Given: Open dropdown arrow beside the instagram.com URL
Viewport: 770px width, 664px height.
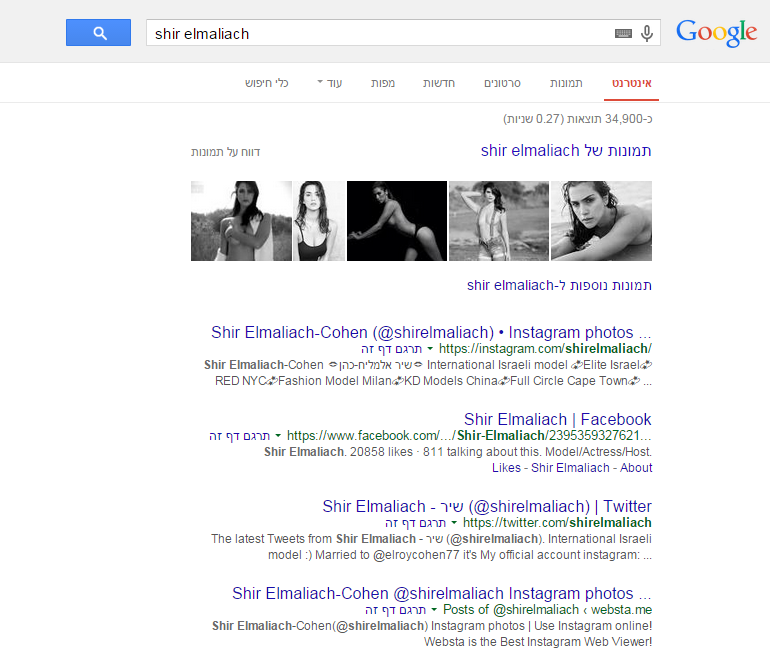Looking at the screenshot, I should 430,349.
